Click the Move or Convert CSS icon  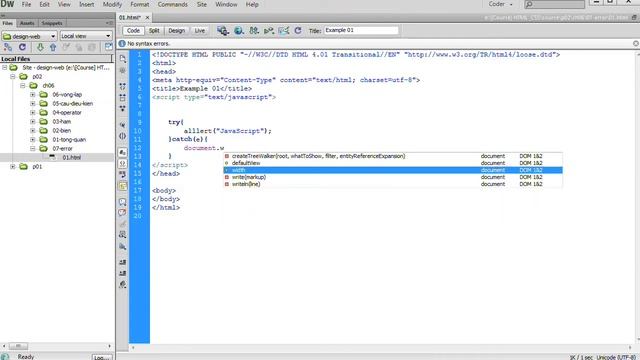click(x=122, y=247)
